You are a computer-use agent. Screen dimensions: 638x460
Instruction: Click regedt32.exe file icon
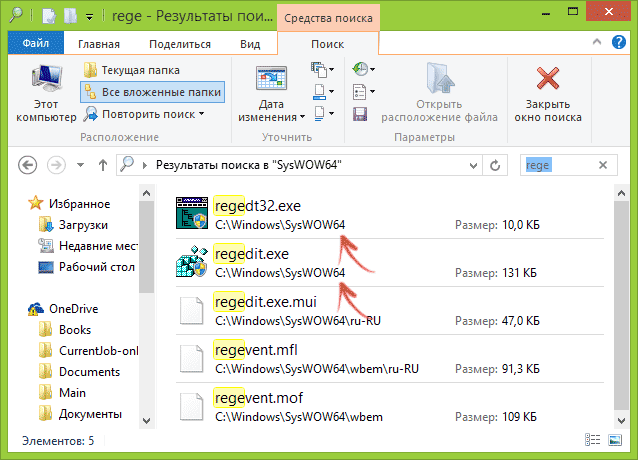[192, 213]
